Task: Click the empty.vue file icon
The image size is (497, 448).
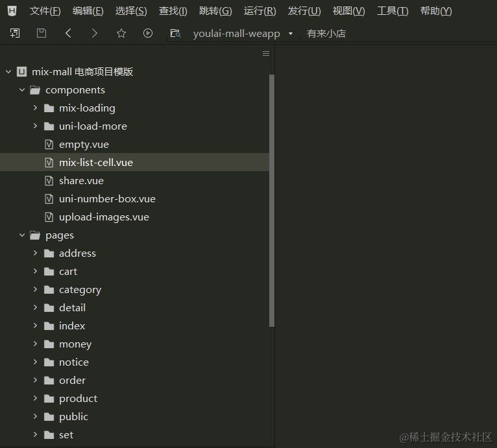Action: tap(49, 145)
